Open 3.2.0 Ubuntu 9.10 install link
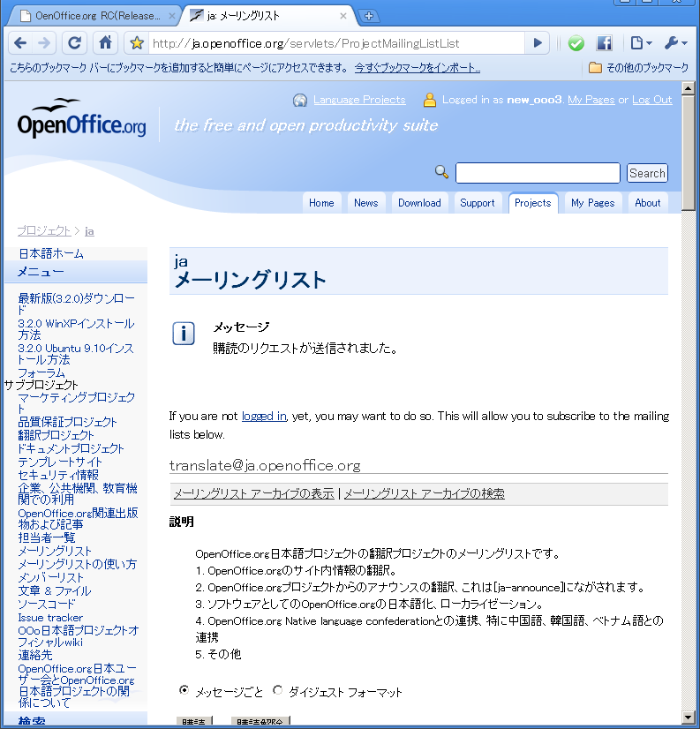700x729 pixels. (76, 354)
